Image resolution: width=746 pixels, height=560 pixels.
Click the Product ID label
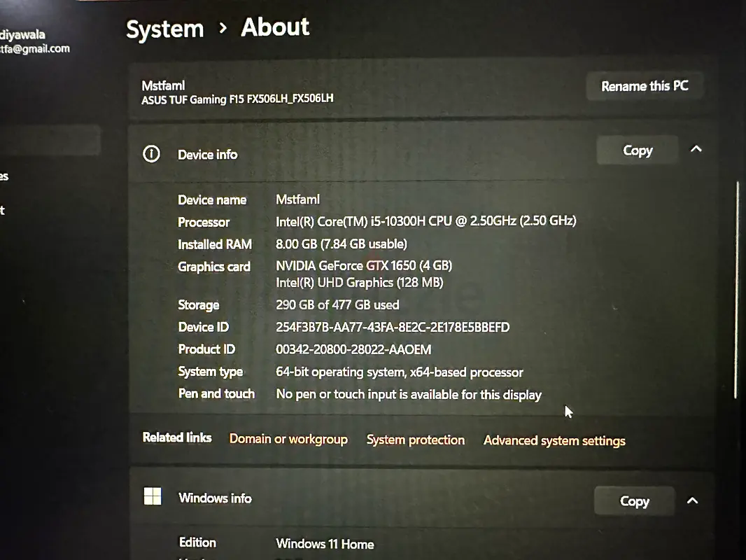[x=206, y=349]
